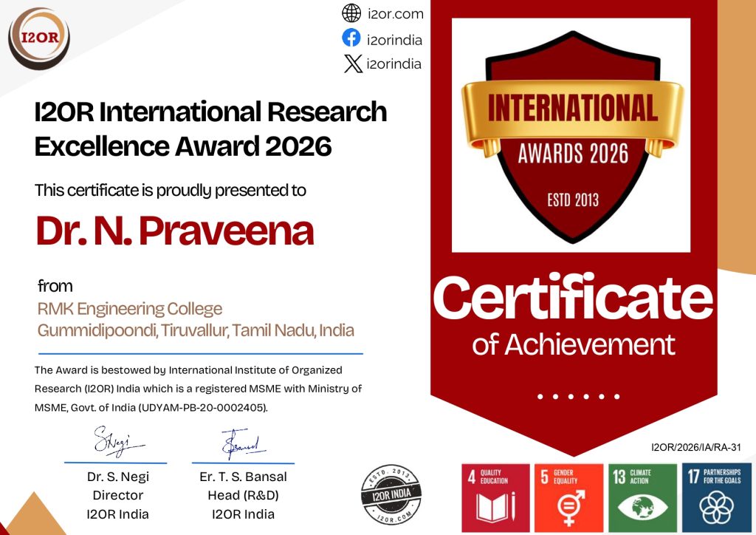
Task: Click the Gender Equality SDG 5 tile
Action: coord(569,498)
